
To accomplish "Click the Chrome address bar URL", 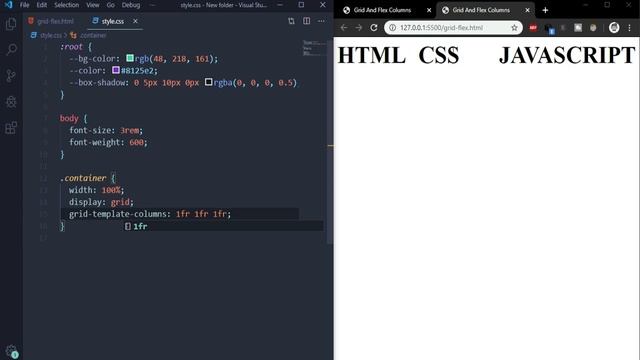I will click(x=441, y=27).
